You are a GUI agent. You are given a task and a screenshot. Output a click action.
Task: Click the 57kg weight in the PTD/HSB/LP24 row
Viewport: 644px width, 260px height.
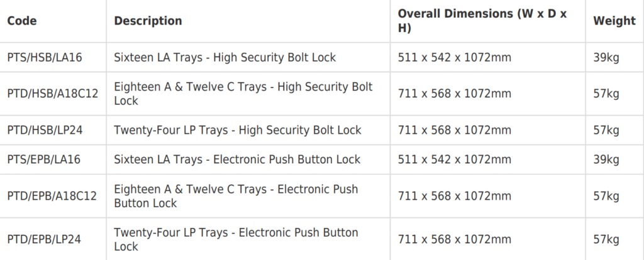606,131
